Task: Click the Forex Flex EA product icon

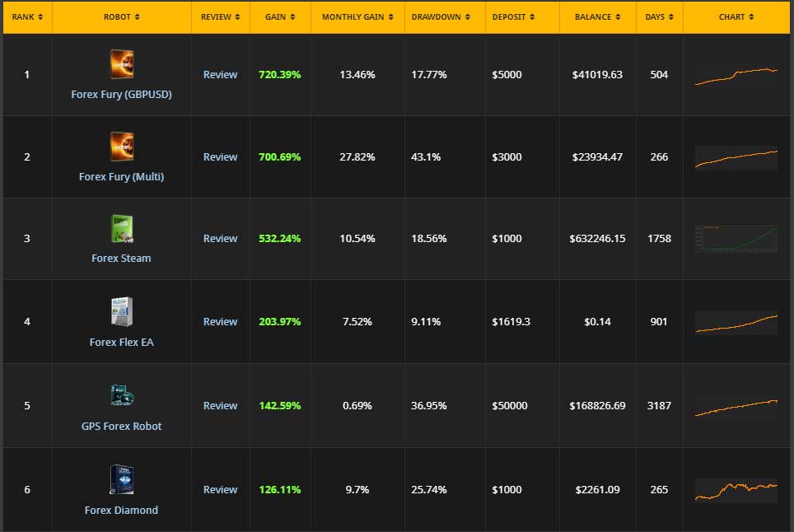Action: click(122, 312)
